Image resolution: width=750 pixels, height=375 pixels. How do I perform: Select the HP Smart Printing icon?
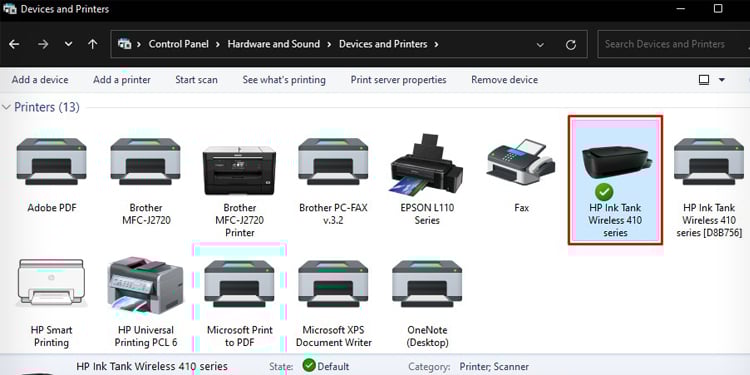pos(51,282)
